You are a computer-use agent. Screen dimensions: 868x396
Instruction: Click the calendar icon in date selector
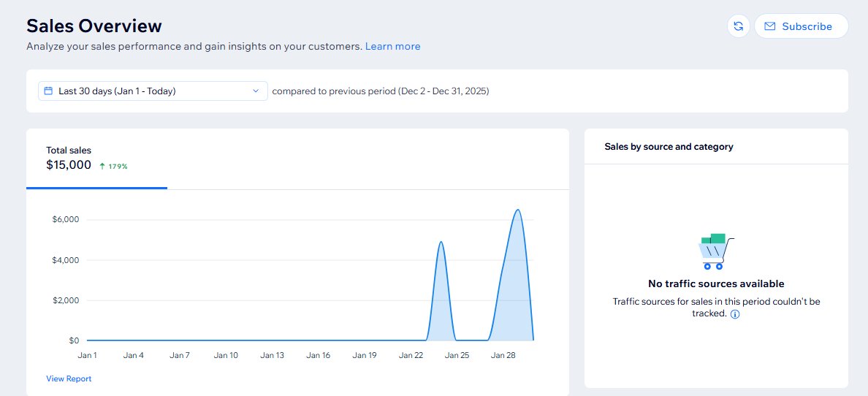pos(48,91)
